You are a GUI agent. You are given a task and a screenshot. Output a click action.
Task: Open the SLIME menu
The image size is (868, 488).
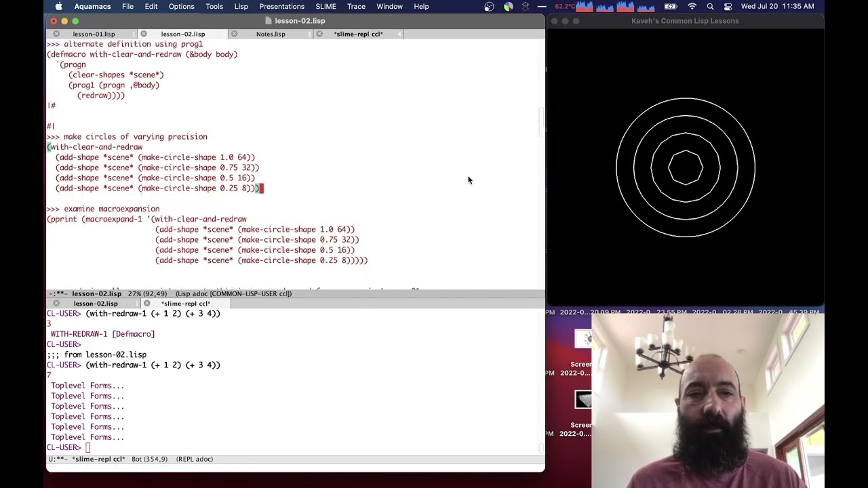point(325,7)
